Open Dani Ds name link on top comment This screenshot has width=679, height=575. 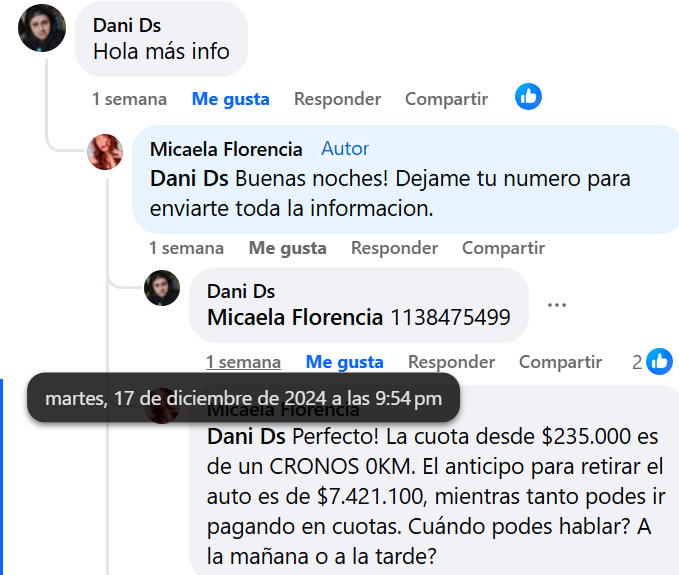[x=127, y=26]
